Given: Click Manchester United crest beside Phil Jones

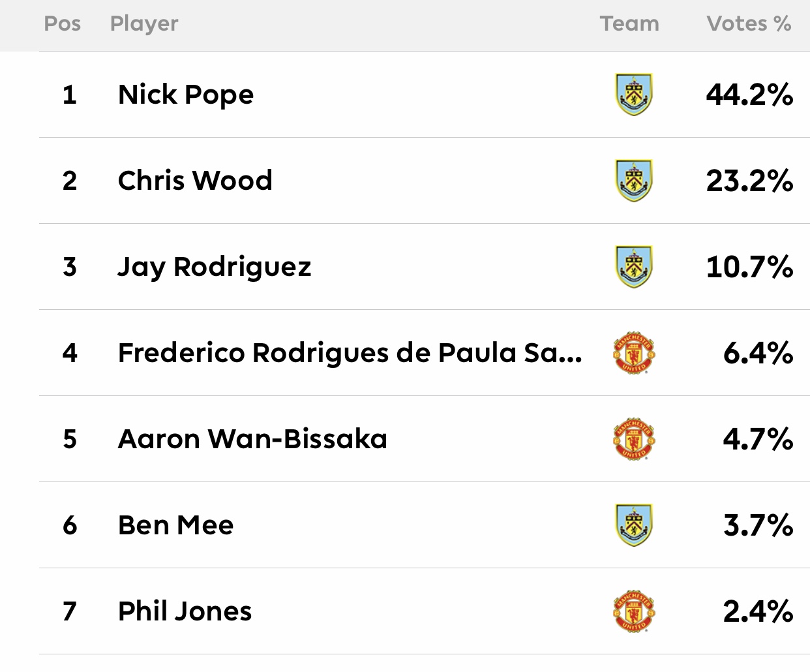Looking at the screenshot, I should (634, 611).
